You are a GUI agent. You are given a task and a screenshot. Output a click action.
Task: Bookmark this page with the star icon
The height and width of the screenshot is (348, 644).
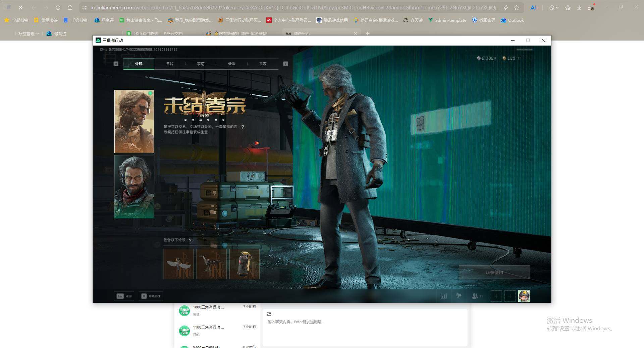pos(517,7)
